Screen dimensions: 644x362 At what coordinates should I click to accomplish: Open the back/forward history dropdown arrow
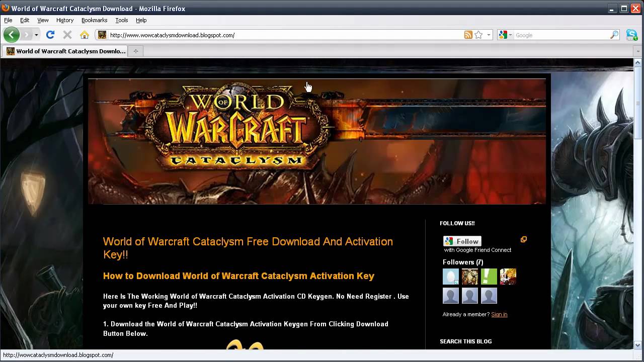(36, 35)
